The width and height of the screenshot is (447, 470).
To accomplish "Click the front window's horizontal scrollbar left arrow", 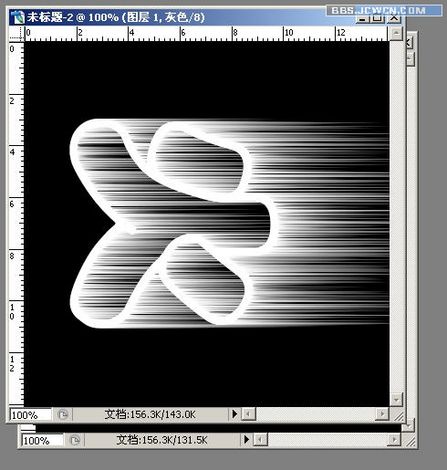I will click(x=248, y=414).
